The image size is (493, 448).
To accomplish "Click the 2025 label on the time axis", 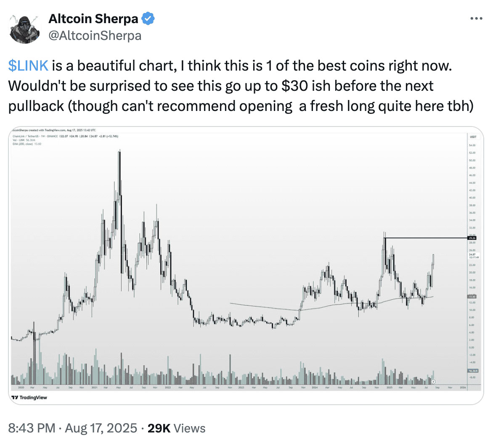I will pos(389,387).
